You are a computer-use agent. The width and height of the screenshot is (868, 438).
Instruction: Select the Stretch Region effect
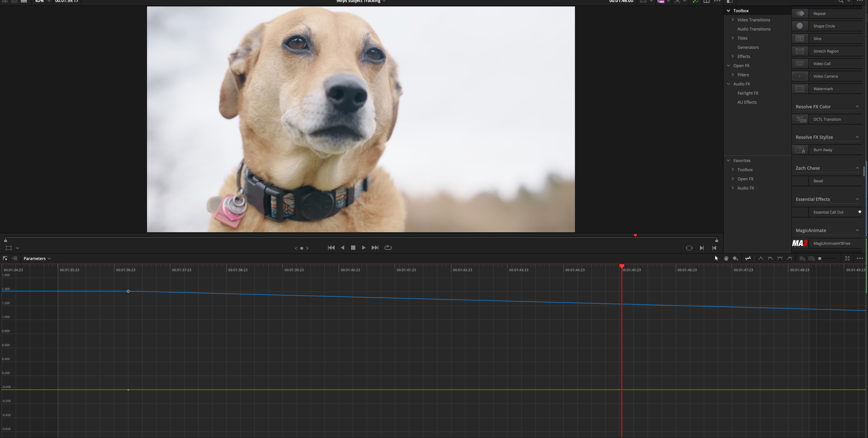[827, 51]
